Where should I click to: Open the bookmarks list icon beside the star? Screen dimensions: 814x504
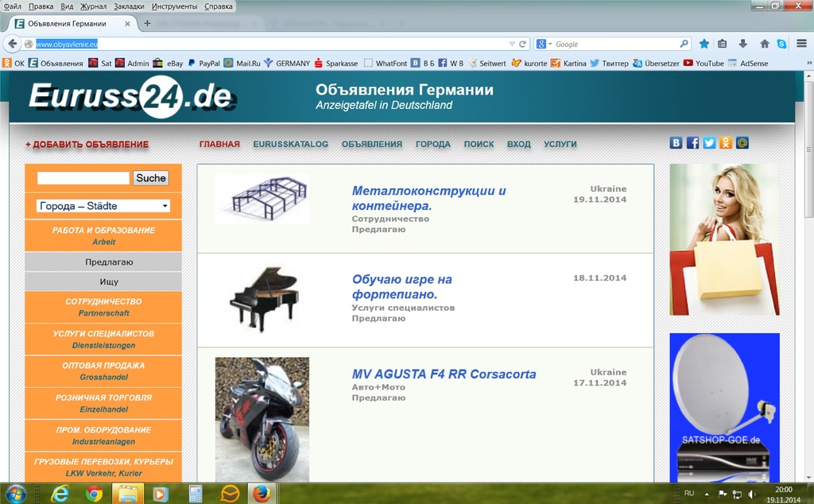coord(722,44)
